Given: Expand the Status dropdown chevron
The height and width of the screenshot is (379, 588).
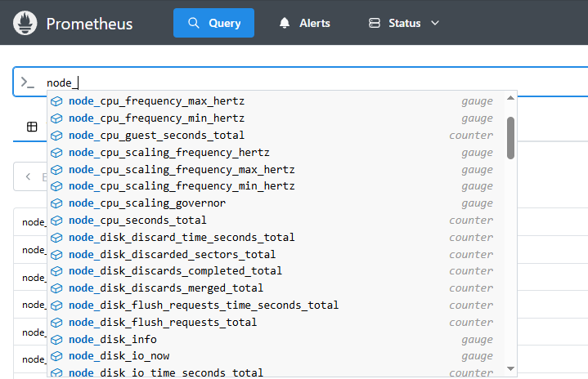Looking at the screenshot, I should [435, 23].
